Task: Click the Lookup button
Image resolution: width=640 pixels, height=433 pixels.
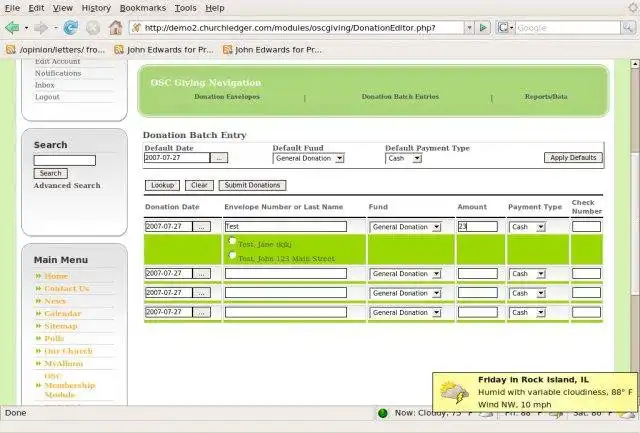Action: pos(162,185)
